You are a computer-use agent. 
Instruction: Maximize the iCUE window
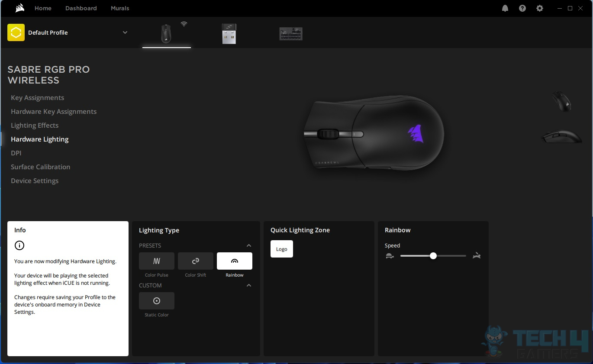570,8
